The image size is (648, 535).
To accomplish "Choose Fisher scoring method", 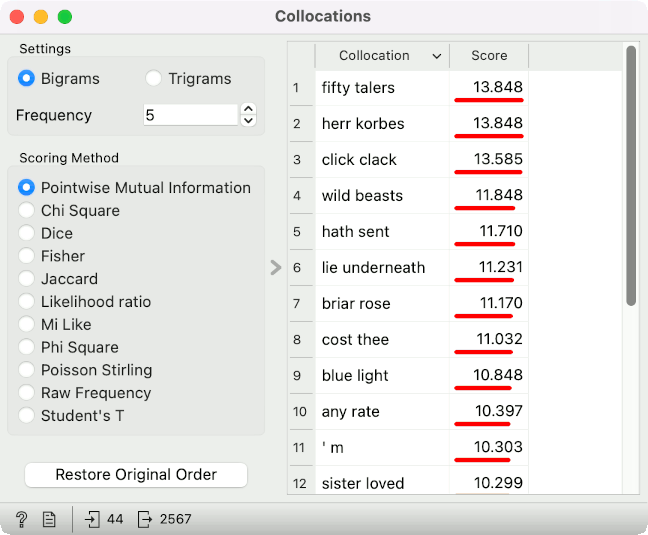I will (26, 256).
